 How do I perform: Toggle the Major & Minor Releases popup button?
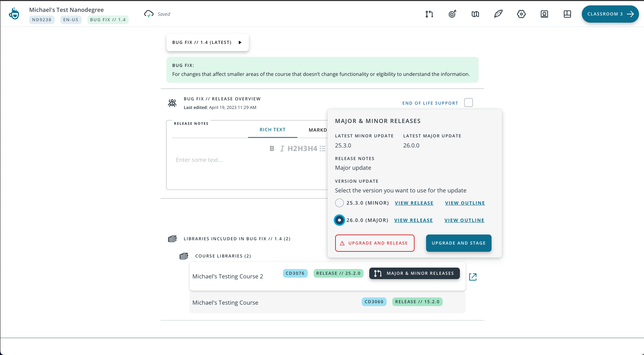tap(414, 273)
